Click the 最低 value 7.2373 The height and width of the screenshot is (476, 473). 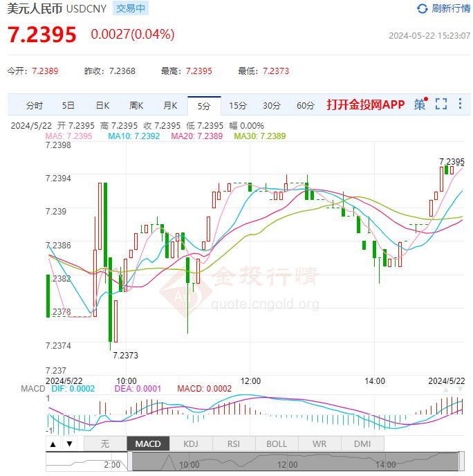point(276,71)
